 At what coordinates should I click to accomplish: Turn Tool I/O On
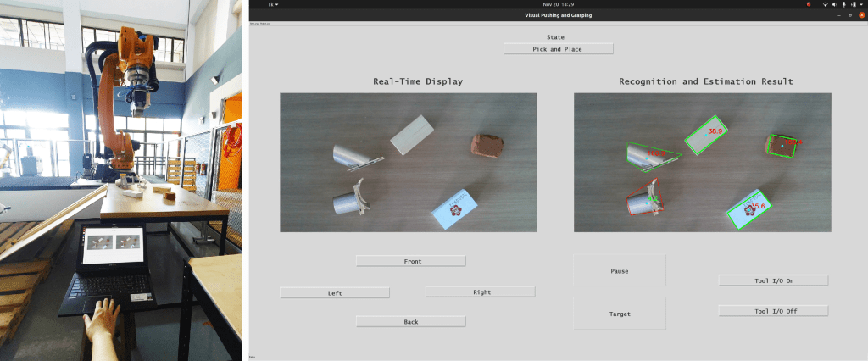pyautogui.click(x=773, y=280)
